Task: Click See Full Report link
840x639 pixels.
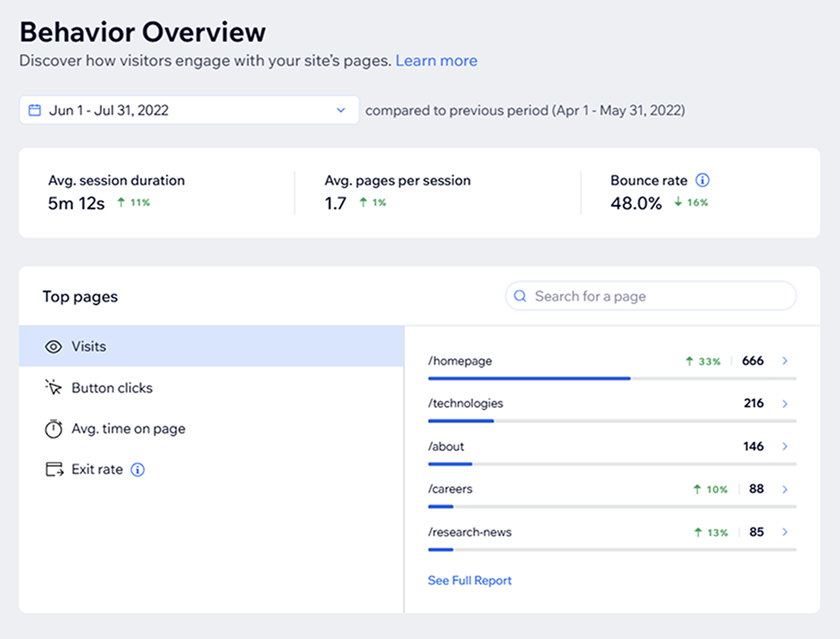Action: point(469,580)
